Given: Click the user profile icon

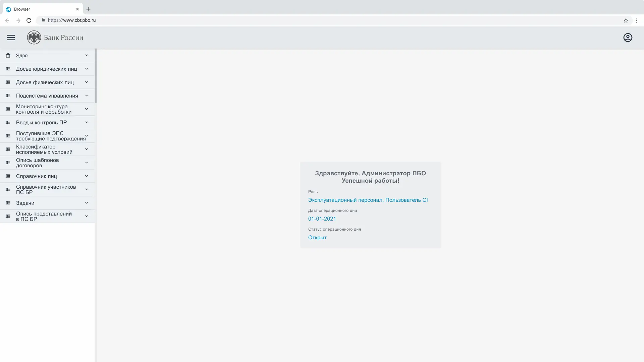Looking at the screenshot, I should [x=628, y=37].
